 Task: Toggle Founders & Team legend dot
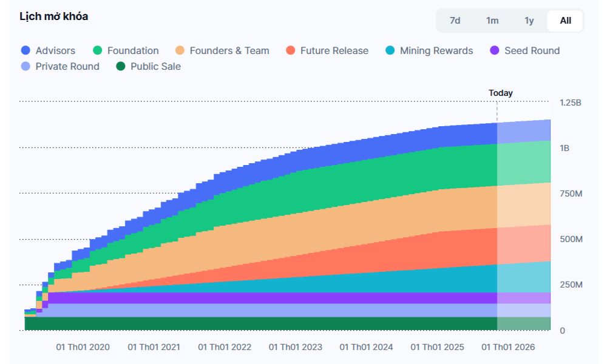(x=180, y=51)
